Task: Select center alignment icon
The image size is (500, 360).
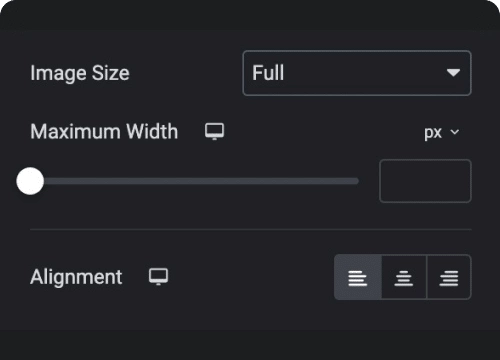Action: coord(404,277)
